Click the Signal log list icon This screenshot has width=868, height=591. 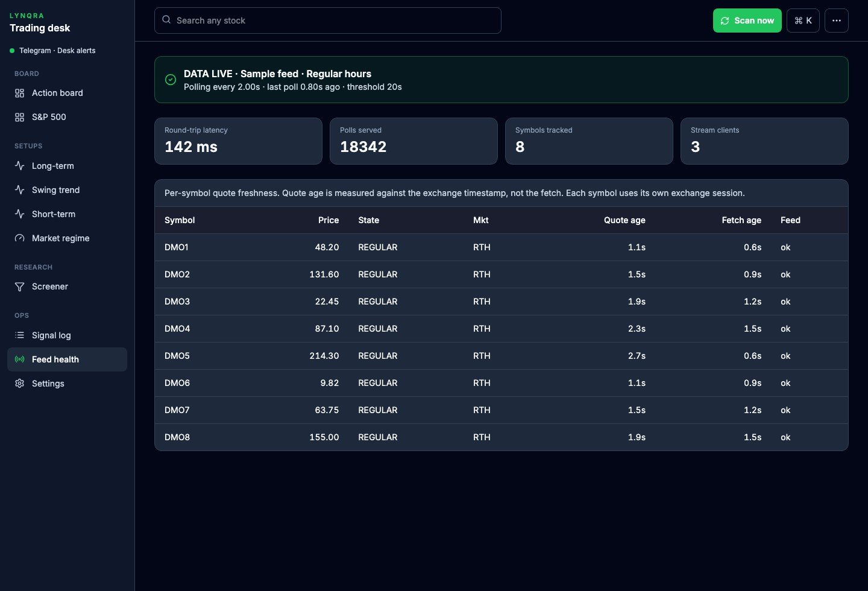[19, 335]
